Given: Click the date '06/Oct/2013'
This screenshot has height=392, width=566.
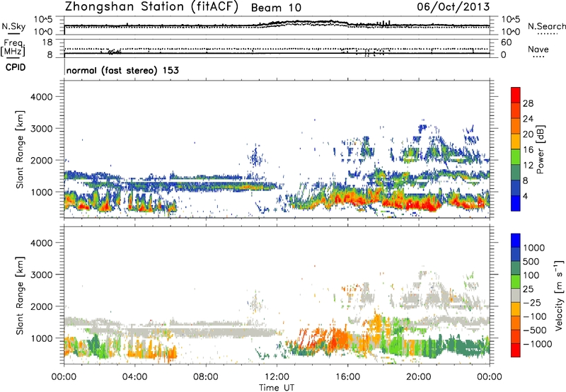Looking at the screenshot, I should pyautogui.click(x=454, y=7).
